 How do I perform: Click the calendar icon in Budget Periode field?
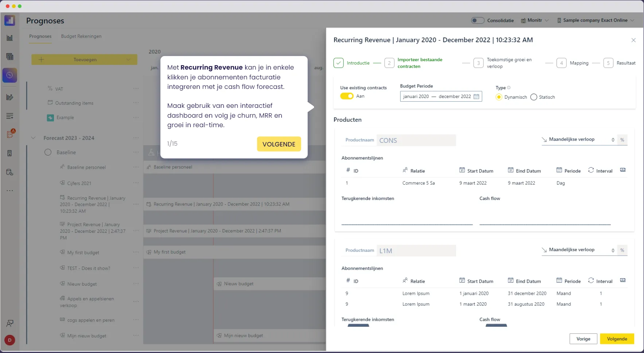click(476, 97)
